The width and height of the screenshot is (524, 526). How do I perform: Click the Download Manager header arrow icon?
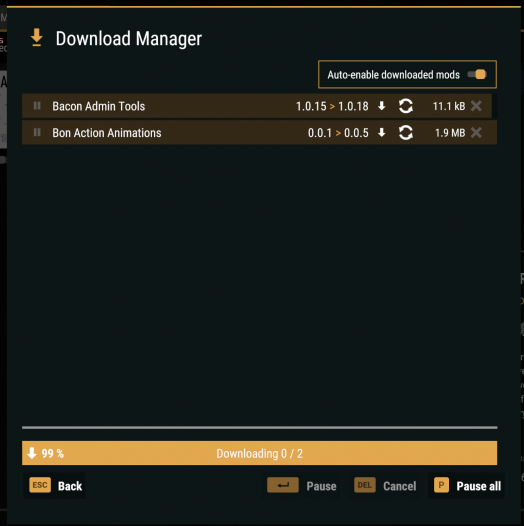(37, 38)
